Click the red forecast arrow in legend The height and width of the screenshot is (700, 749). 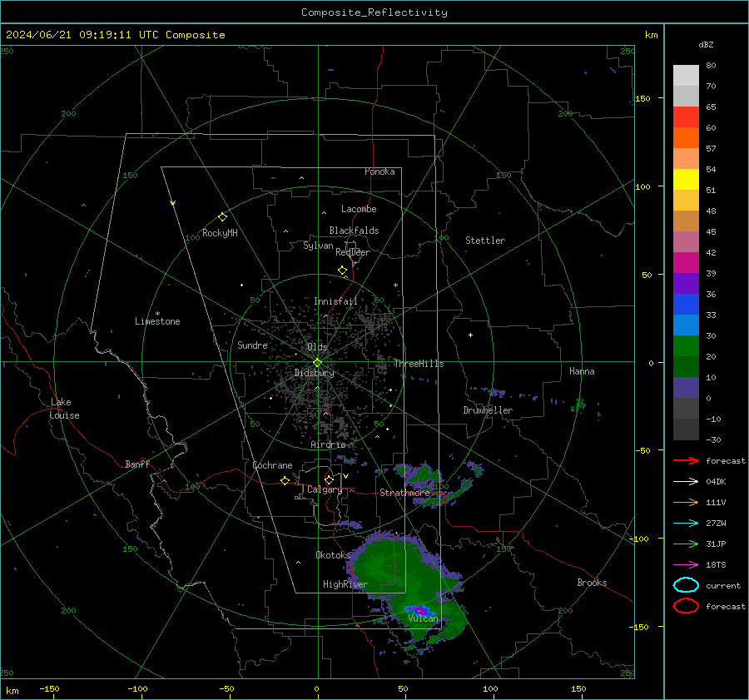coord(686,460)
